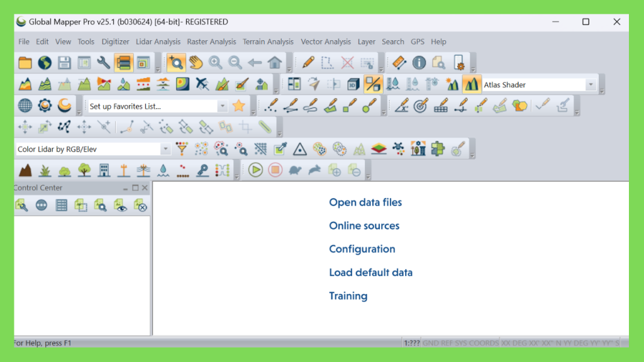Click the 1:??? scale in status bar
644x362 pixels.
(411, 343)
